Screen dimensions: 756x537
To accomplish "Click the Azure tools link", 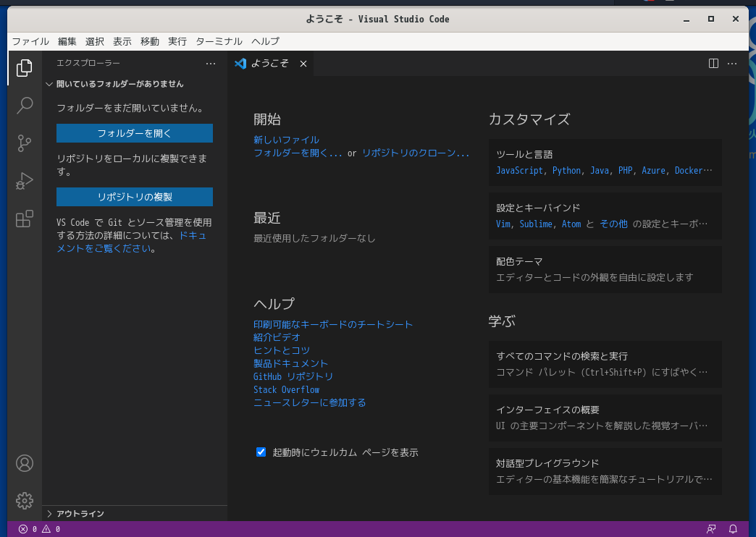I will (653, 171).
